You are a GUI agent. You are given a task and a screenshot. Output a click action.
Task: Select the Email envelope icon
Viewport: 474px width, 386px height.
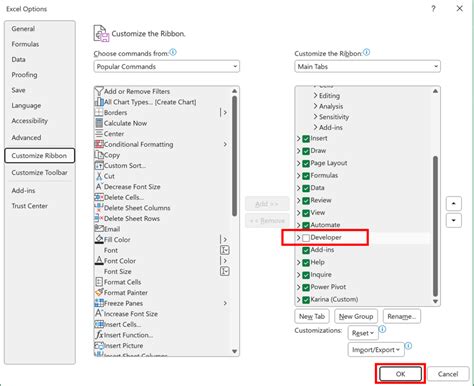pos(99,229)
